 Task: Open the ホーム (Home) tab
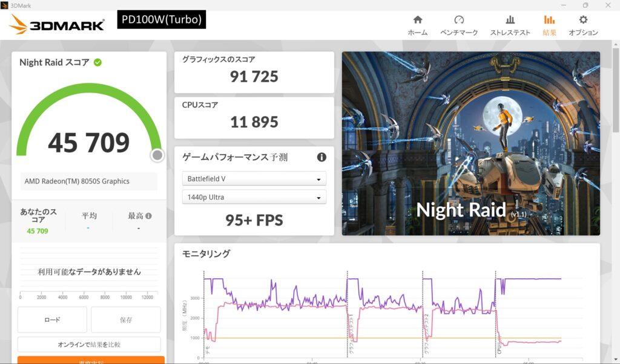[x=418, y=25]
